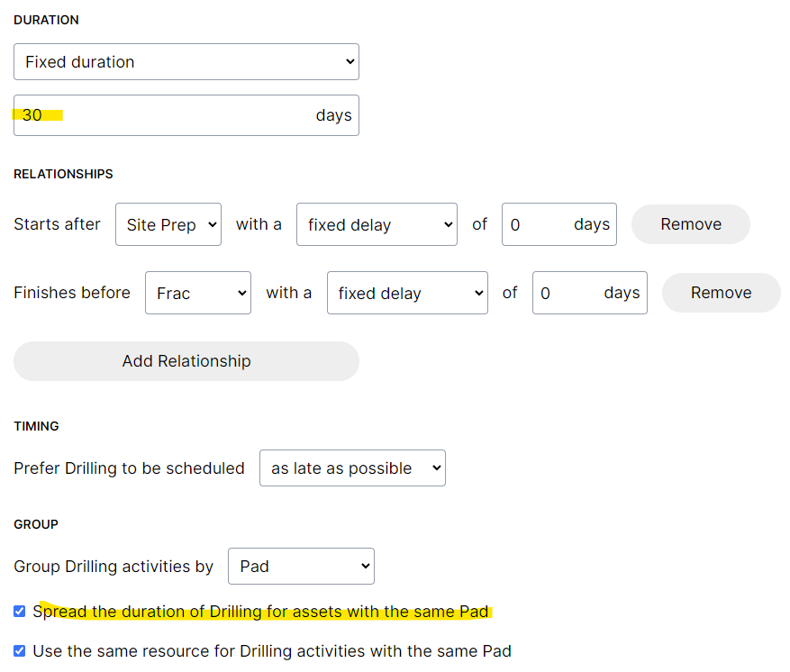Viewport: 790px width, 672px height.
Task: Open the as late as possible dropdown
Action: coord(352,468)
